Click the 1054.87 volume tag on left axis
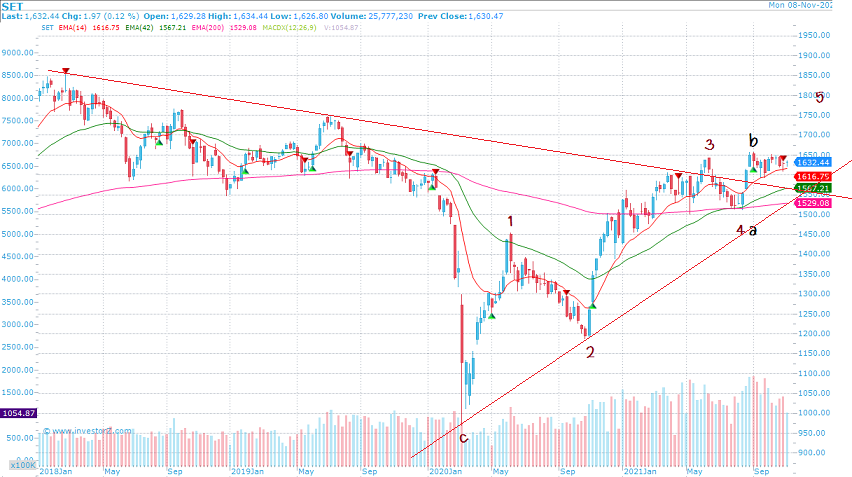 click(x=18, y=413)
